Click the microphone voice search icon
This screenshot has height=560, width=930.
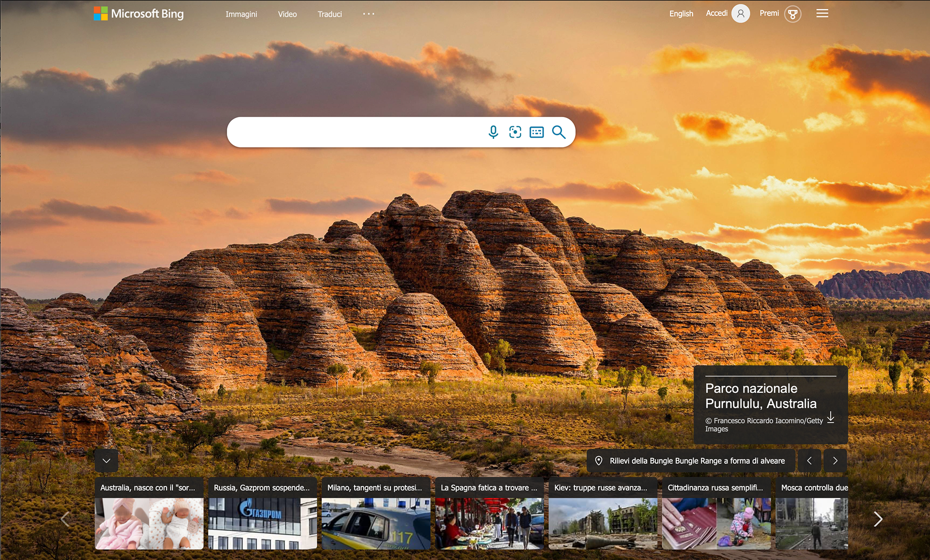tap(493, 132)
